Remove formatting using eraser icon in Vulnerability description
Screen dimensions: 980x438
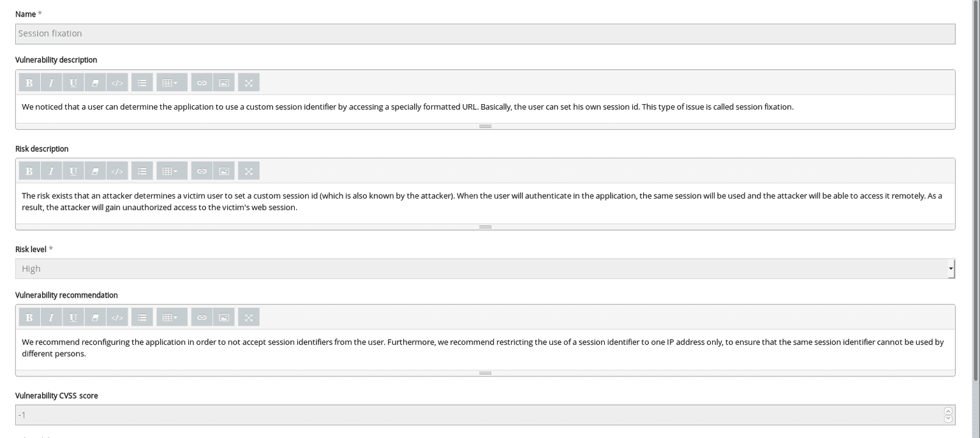95,82
